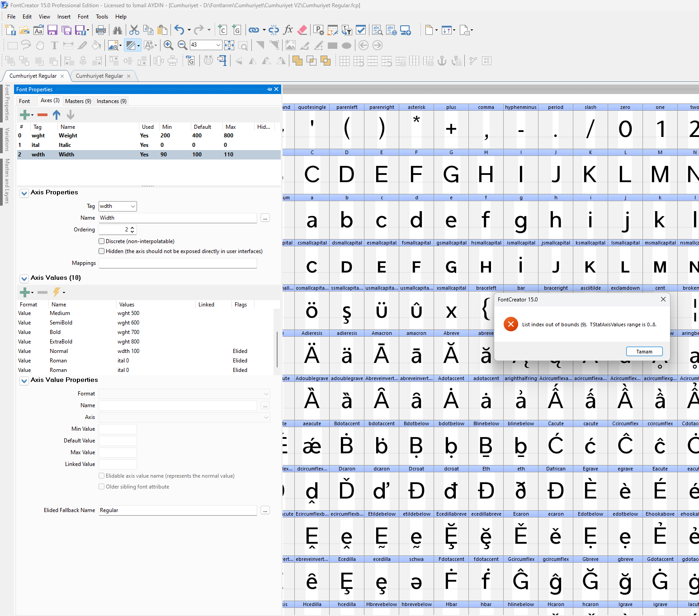Click the Save All icon
Viewport: 699px width, 616px height.
point(66,30)
